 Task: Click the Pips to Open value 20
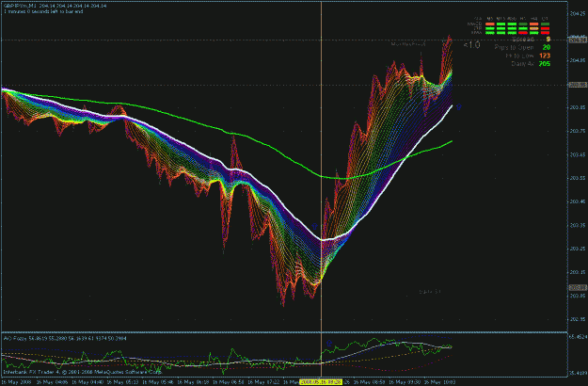tap(547, 47)
